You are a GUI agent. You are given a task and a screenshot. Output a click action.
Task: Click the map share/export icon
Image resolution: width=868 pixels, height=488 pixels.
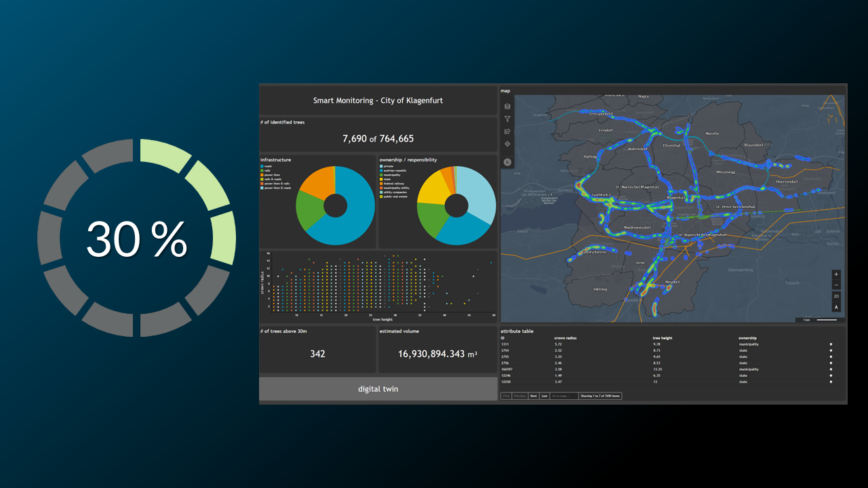507,131
